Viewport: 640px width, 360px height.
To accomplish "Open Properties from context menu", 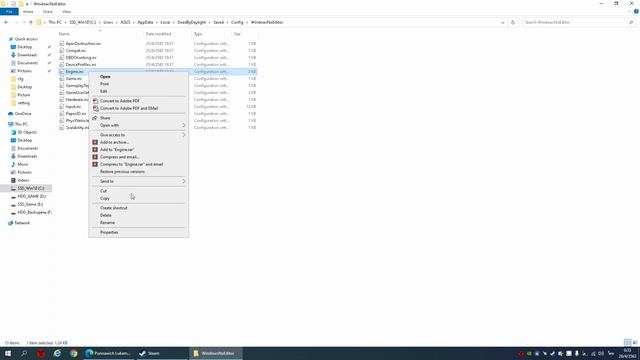I will pos(109,232).
